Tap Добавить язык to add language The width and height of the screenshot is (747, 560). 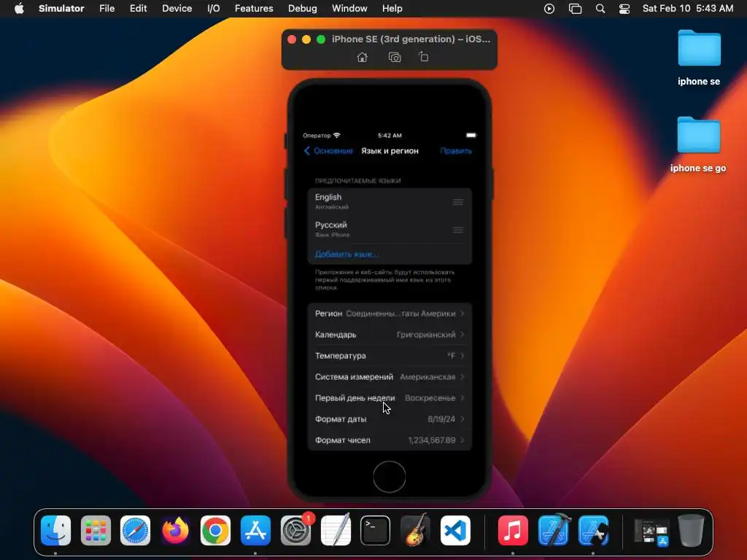coord(347,254)
